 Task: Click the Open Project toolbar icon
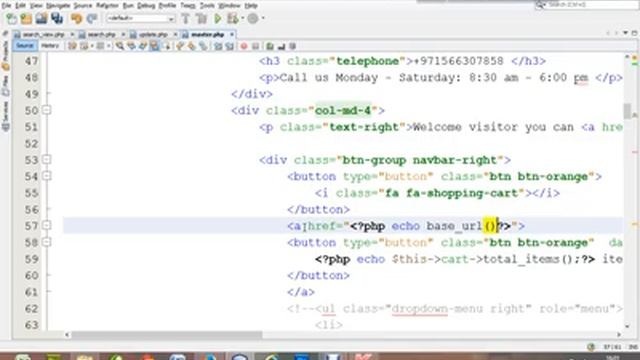point(41,18)
